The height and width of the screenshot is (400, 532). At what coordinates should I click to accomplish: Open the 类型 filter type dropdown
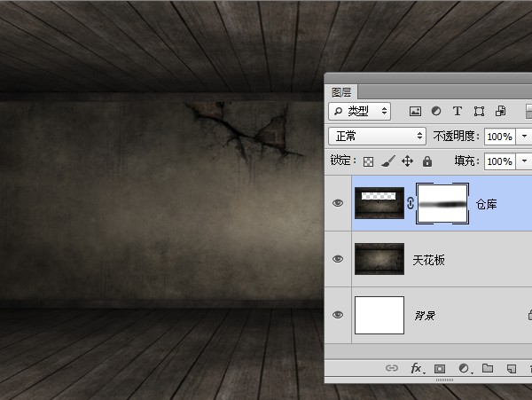tap(360, 111)
